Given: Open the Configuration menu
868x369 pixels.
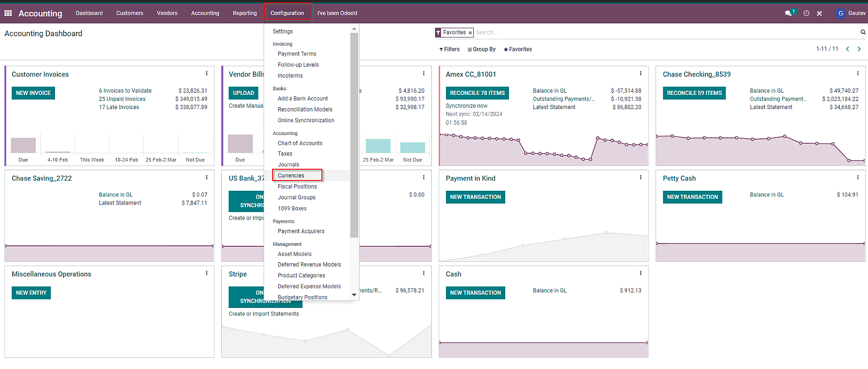Looking at the screenshot, I should pyautogui.click(x=287, y=13).
